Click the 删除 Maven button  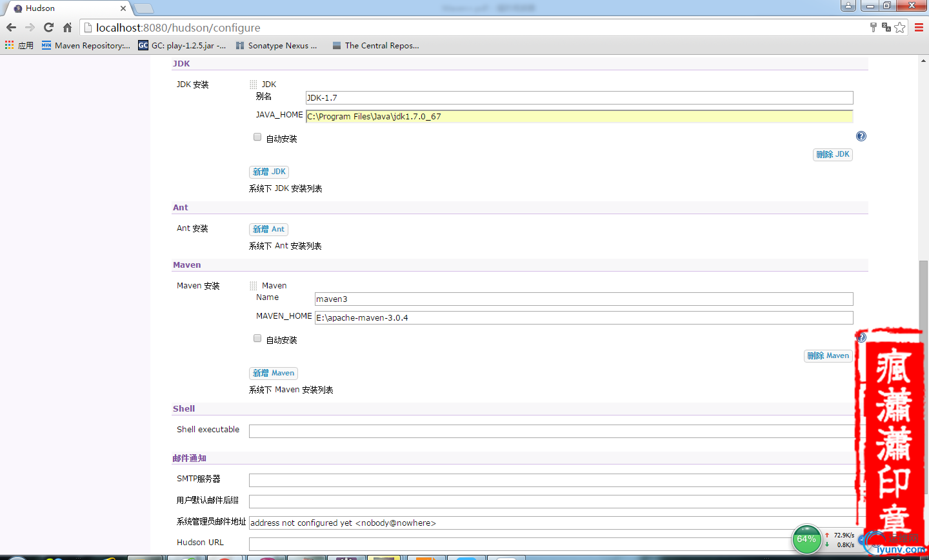pyautogui.click(x=828, y=355)
